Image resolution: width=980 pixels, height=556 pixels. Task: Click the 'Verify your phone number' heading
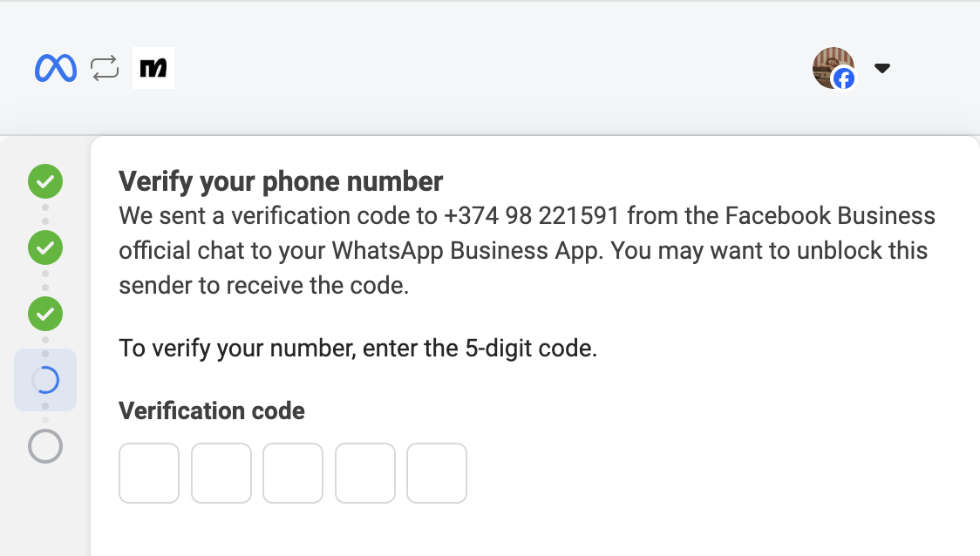pos(281,181)
